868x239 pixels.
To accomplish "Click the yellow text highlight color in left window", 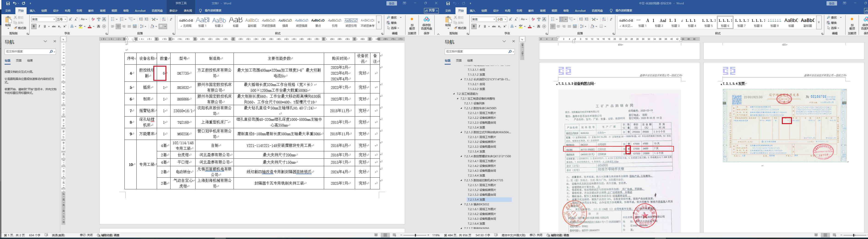I will pyautogui.click(x=80, y=27).
